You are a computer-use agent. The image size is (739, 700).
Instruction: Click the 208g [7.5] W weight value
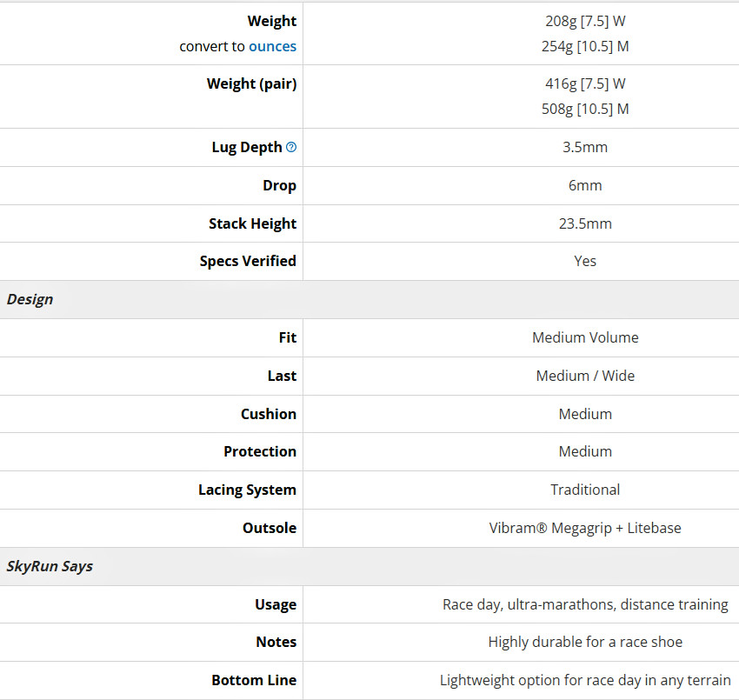[x=585, y=21]
